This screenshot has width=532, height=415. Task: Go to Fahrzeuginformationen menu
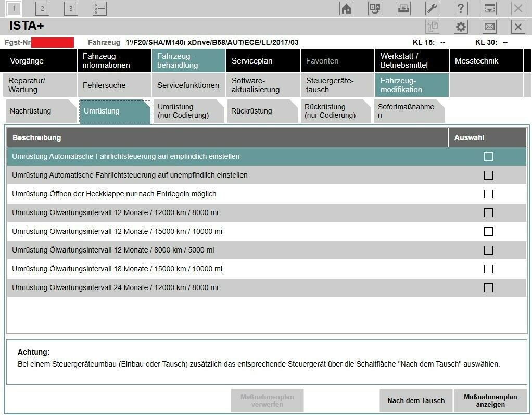pos(113,61)
